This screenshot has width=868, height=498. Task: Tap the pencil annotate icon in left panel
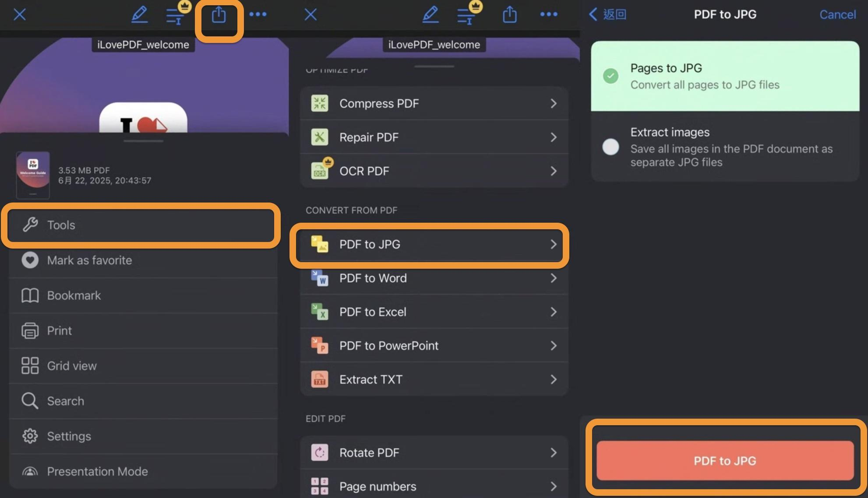(x=139, y=14)
